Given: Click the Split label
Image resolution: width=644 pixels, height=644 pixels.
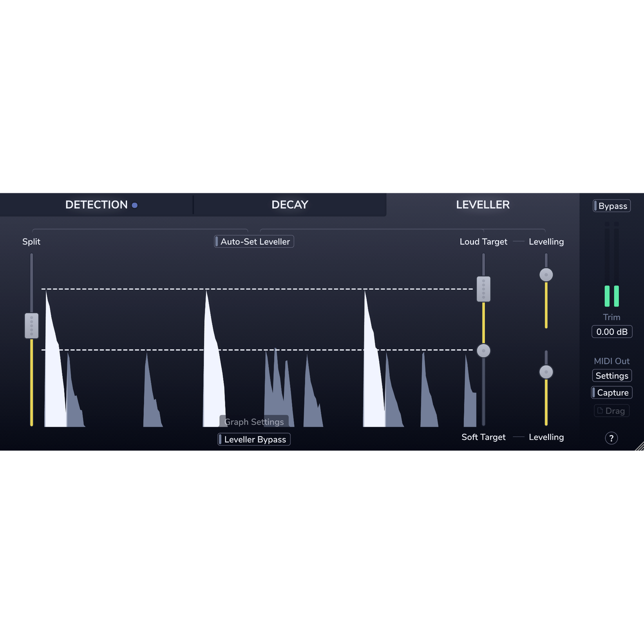Looking at the screenshot, I should tap(31, 242).
